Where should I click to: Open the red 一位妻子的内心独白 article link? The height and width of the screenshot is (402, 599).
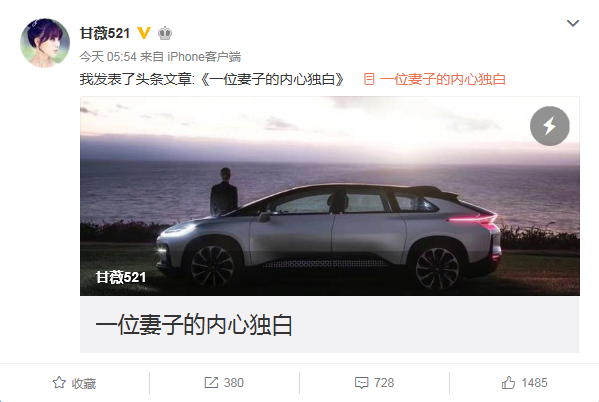tap(443, 79)
